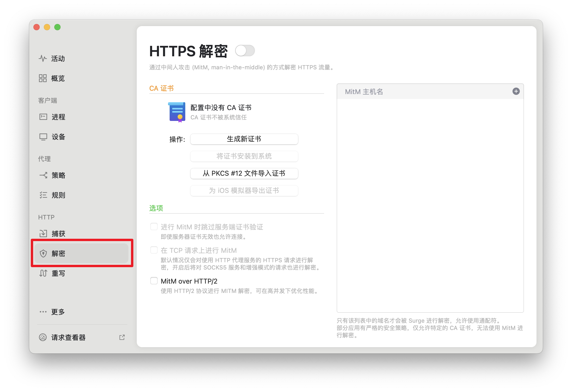Click import certificate from PKCS #12 button

[244, 173]
